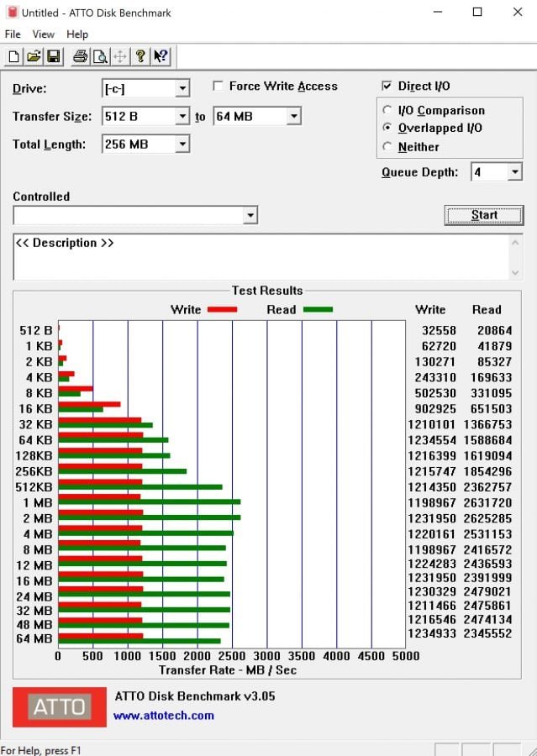537x756 pixels.
Task: Minimize the ATTO Disk Benchmark window
Action: pyautogui.click(x=438, y=12)
